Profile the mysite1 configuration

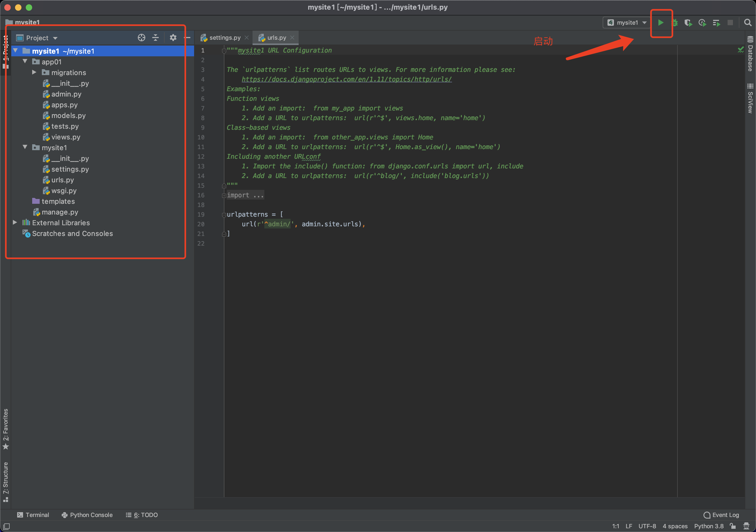(x=702, y=23)
